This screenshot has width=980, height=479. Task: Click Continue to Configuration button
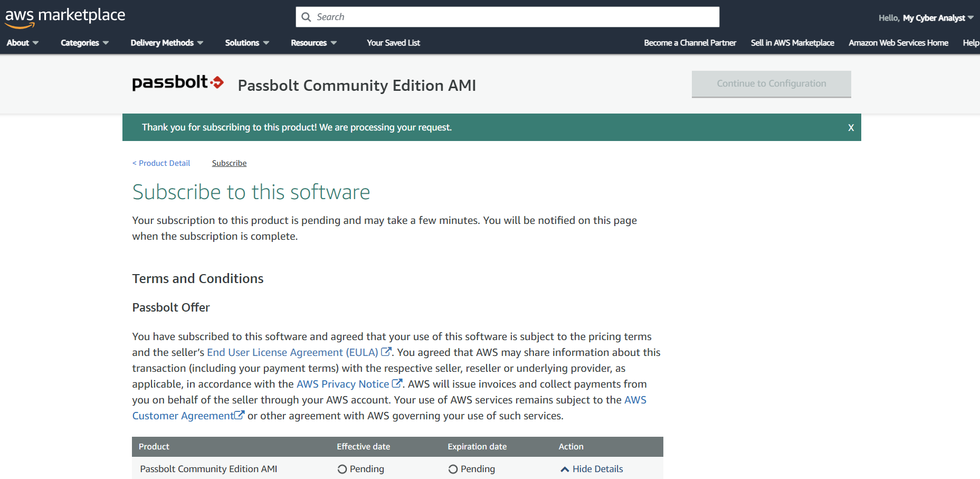coord(771,84)
